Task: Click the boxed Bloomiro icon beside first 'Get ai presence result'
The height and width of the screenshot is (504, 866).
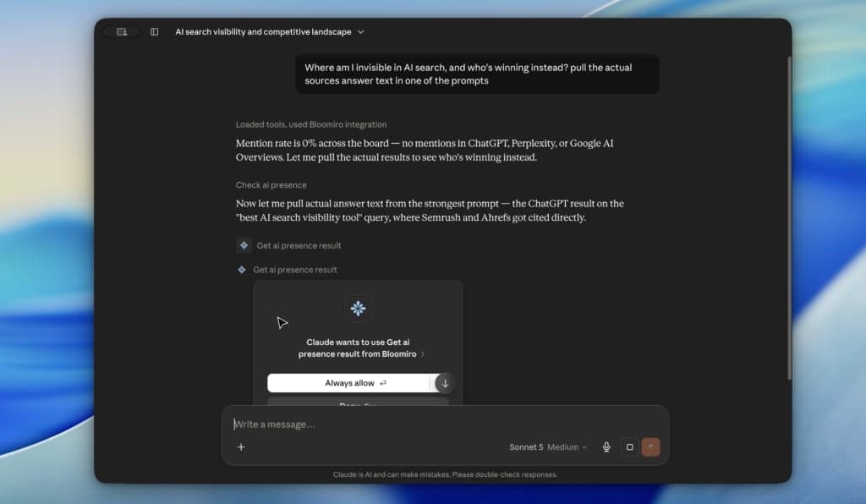Action: click(x=244, y=245)
